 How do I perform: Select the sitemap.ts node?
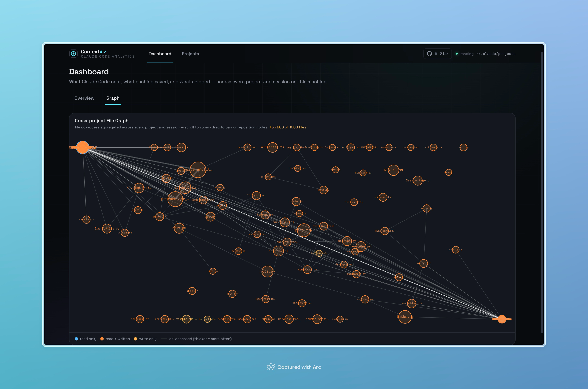pos(383,197)
